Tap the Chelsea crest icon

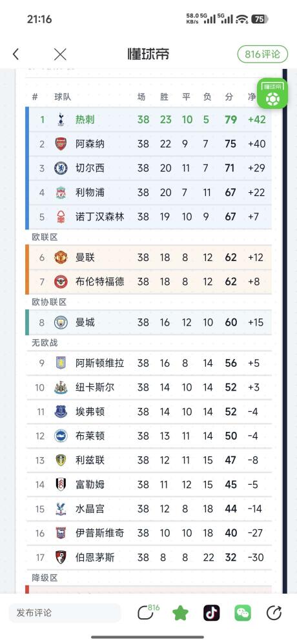[x=61, y=168]
